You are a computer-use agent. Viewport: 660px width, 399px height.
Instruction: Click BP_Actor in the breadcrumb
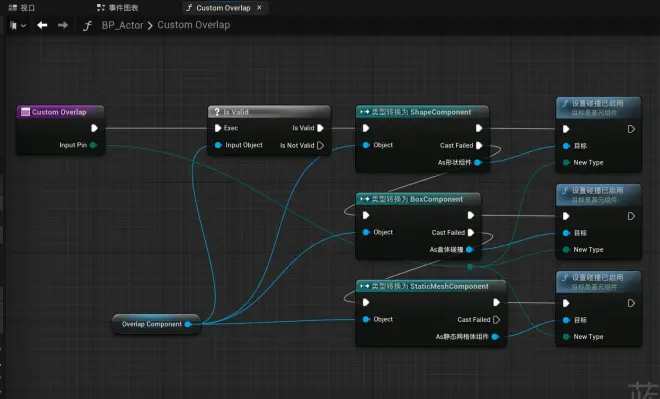pos(122,25)
